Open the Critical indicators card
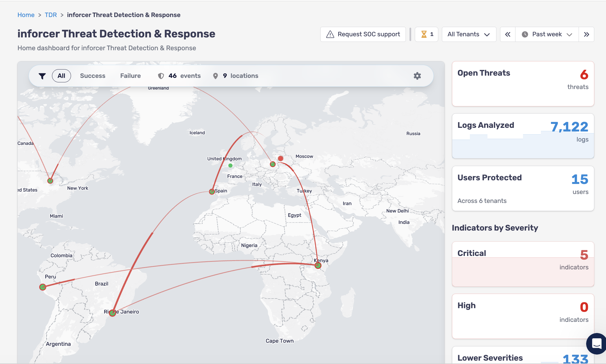Viewport: 606px width, 364px height. pyautogui.click(x=523, y=264)
